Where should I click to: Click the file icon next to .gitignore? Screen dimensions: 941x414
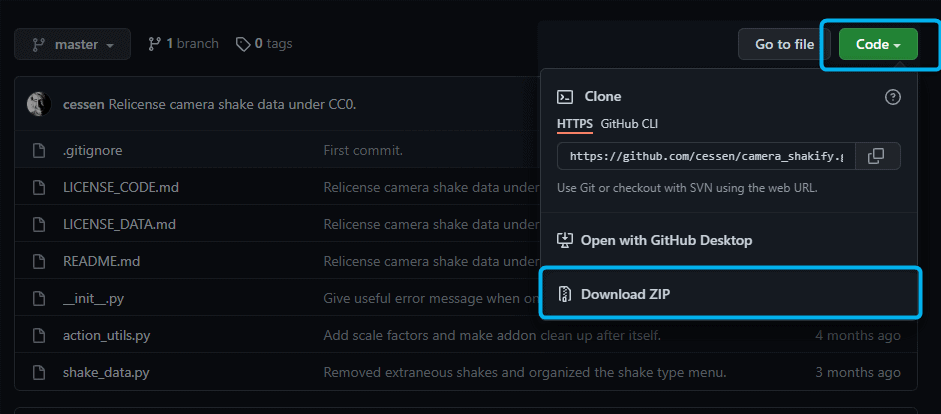[x=38, y=150]
